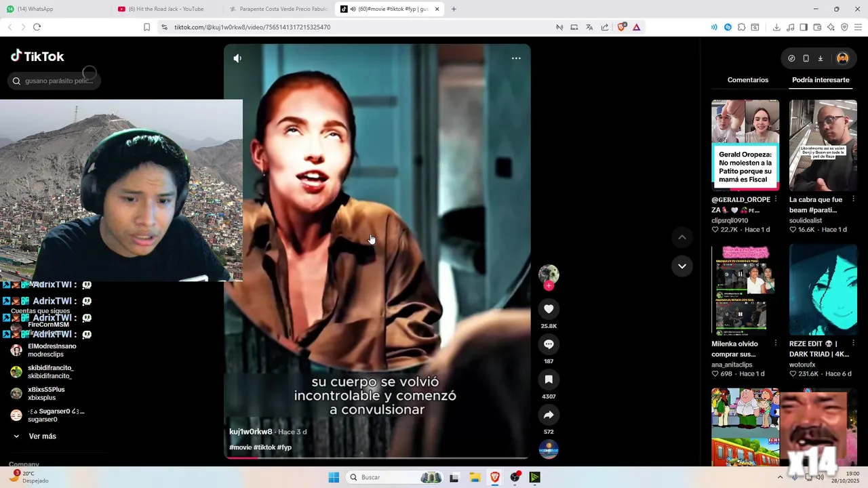This screenshot has height=488, width=868.
Task: Open the translate page icon
Action: coord(589,27)
